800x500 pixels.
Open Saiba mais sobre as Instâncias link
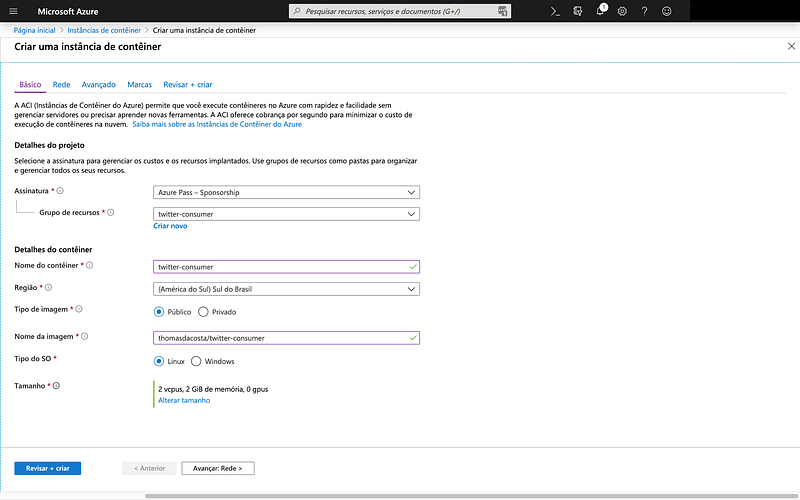[217, 124]
